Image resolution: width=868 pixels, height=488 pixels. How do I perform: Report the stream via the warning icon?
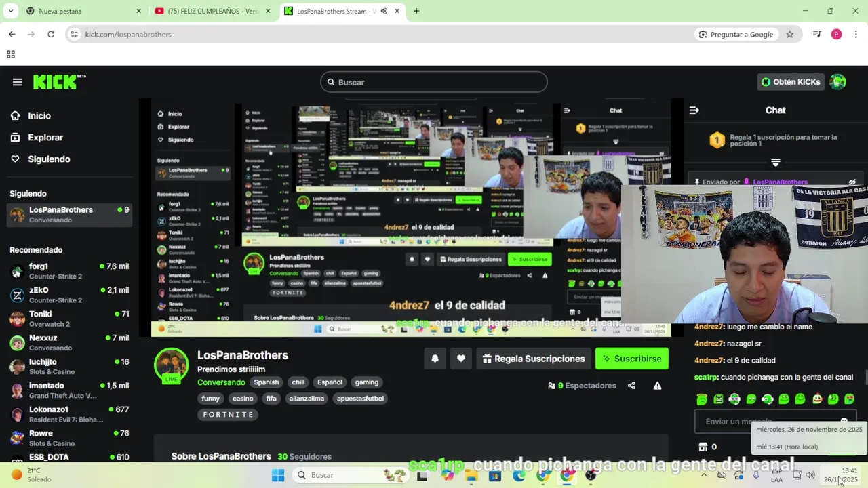pyautogui.click(x=657, y=386)
